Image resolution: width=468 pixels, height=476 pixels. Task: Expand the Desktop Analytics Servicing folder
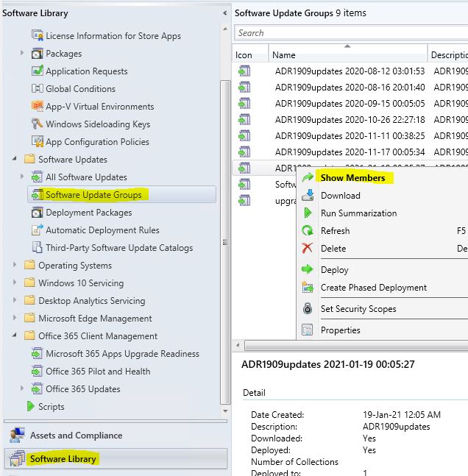click(x=14, y=300)
